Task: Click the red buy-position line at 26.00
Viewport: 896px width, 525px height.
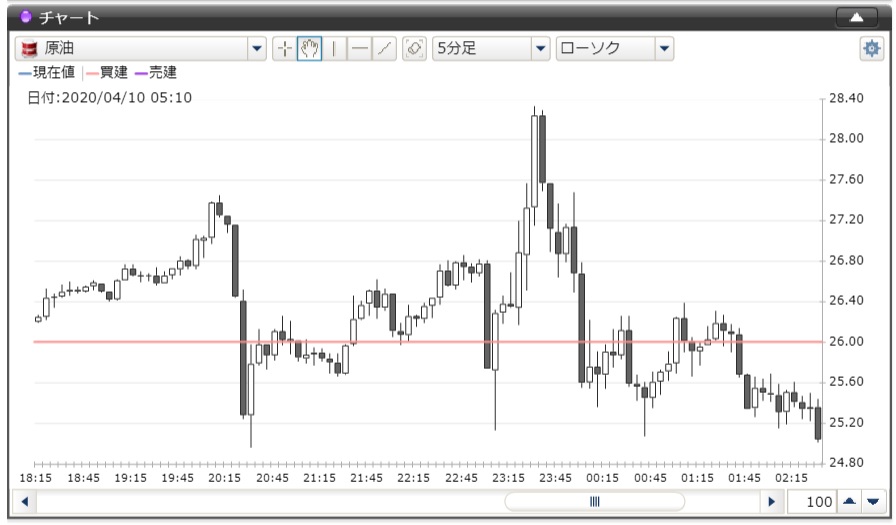Action: [x=427, y=342]
